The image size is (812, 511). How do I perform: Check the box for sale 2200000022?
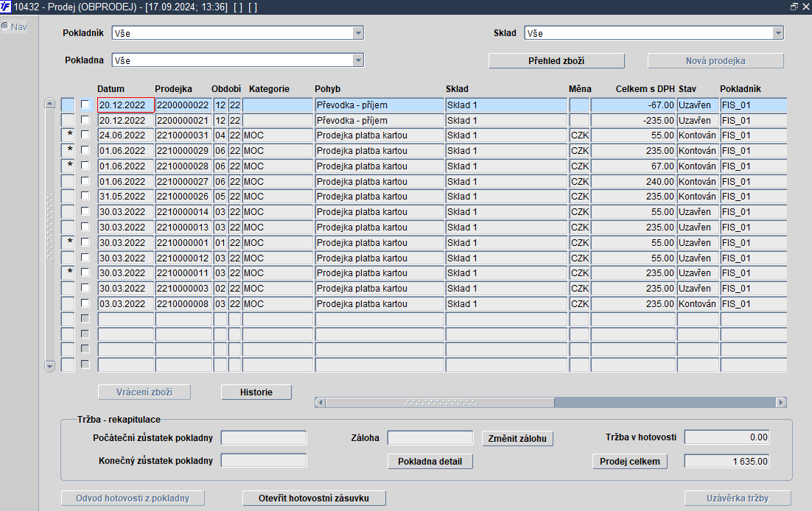click(85, 105)
